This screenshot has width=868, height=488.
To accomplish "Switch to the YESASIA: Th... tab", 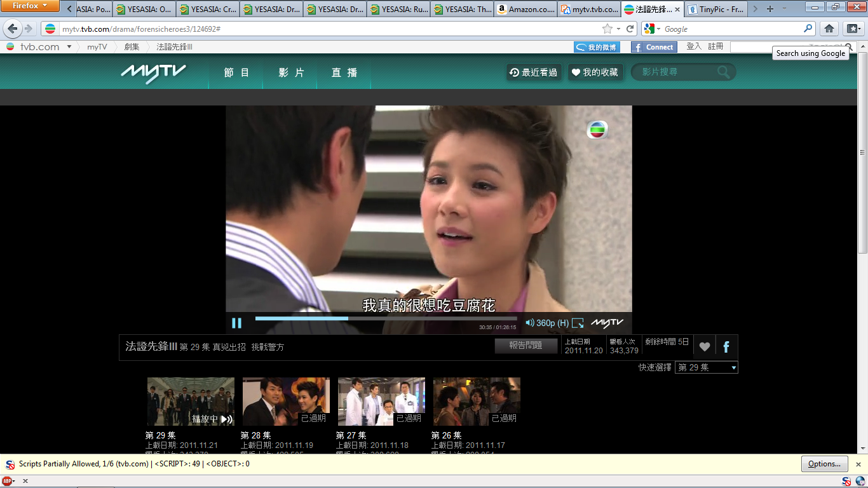I will (463, 10).
